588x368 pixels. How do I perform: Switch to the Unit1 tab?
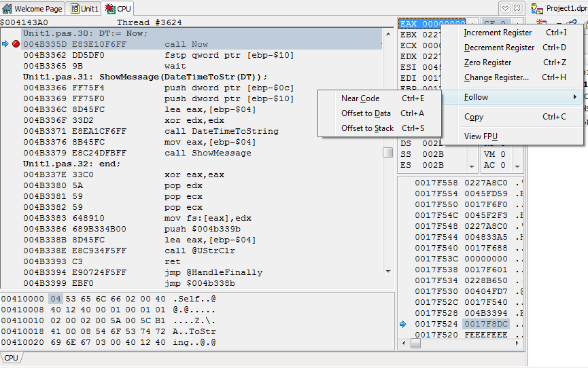[85, 9]
